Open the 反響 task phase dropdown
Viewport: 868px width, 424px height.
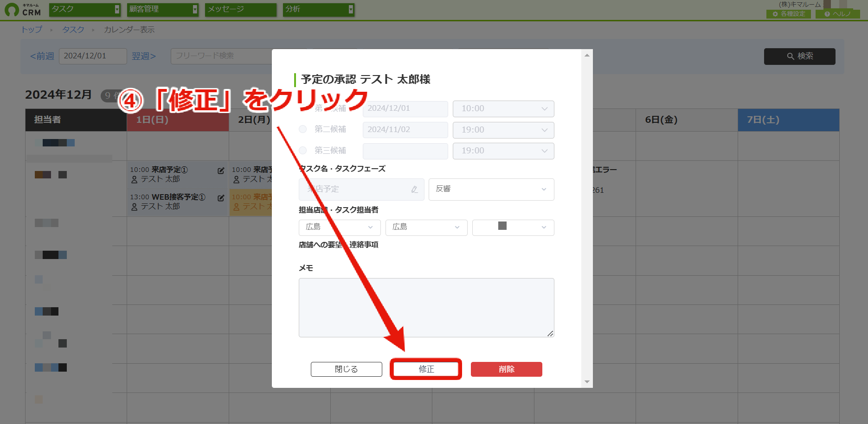point(491,189)
